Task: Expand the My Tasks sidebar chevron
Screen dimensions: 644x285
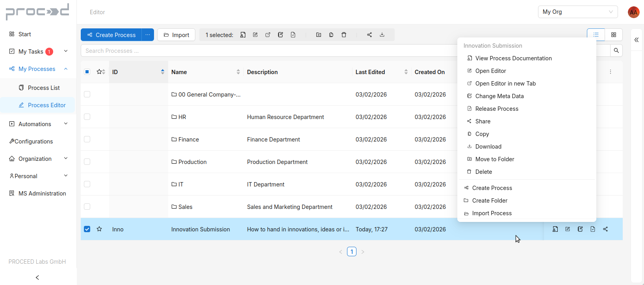Action: 66,51
